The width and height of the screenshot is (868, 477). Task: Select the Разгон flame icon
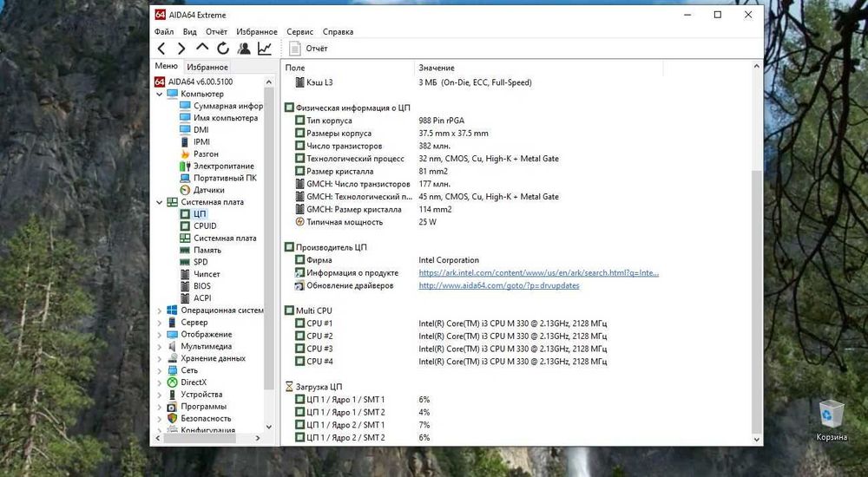pyautogui.click(x=185, y=154)
